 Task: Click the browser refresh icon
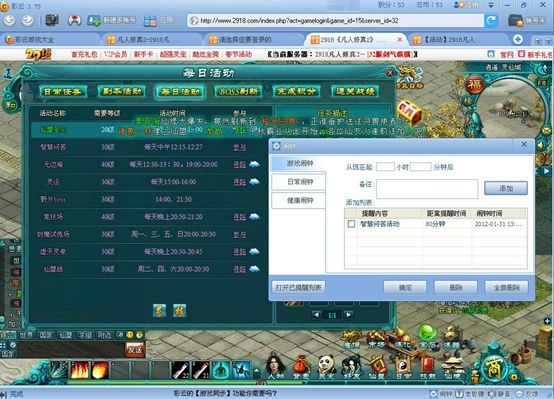click(491, 20)
